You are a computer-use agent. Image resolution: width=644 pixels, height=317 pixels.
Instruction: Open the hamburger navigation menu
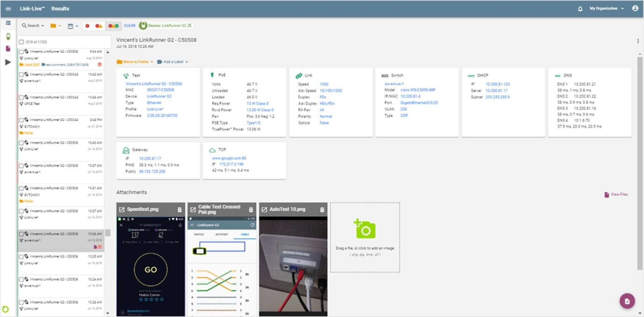coord(8,8)
